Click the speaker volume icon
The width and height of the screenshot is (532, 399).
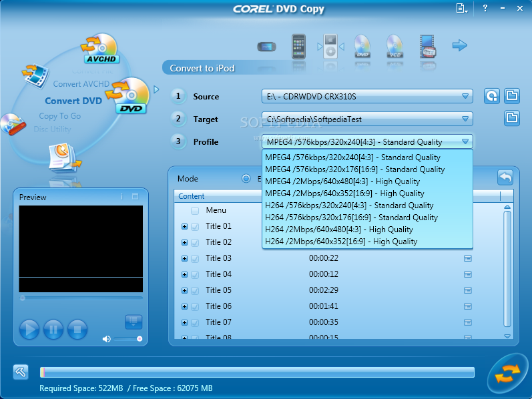[107, 339]
